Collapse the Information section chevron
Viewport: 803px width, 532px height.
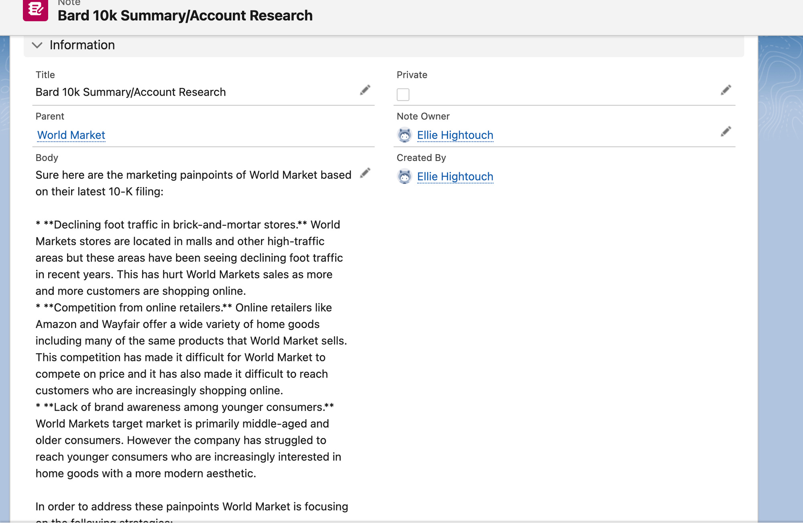[37, 45]
